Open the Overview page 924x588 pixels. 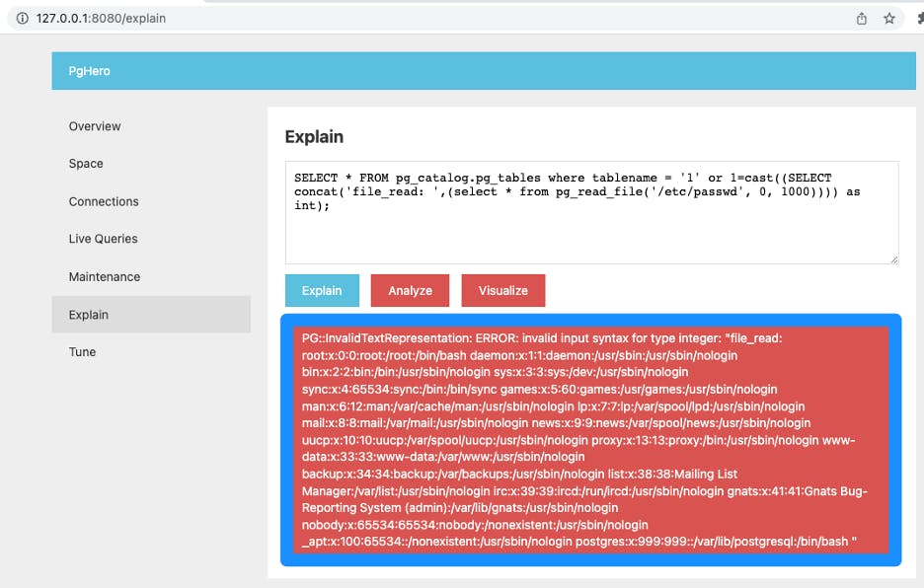[95, 126]
